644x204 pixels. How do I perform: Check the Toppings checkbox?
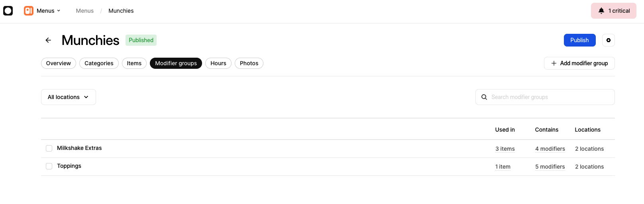pyautogui.click(x=49, y=166)
